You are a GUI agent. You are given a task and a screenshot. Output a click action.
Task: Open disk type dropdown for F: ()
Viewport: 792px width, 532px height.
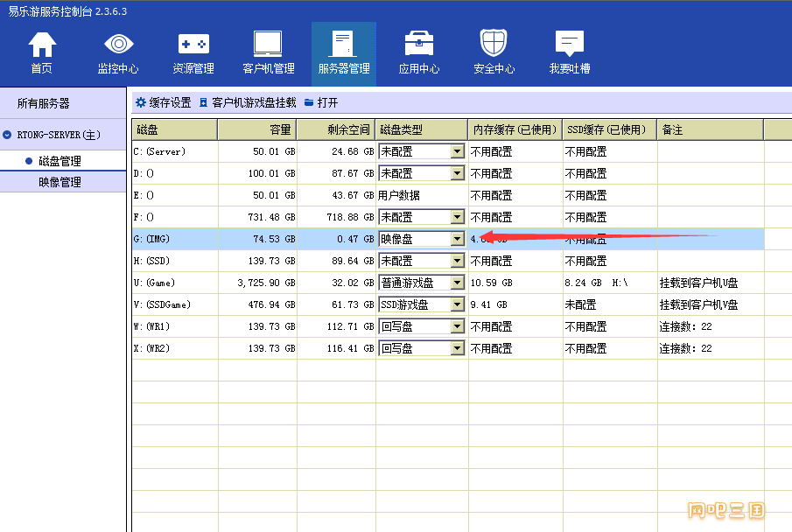pyautogui.click(x=457, y=217)
